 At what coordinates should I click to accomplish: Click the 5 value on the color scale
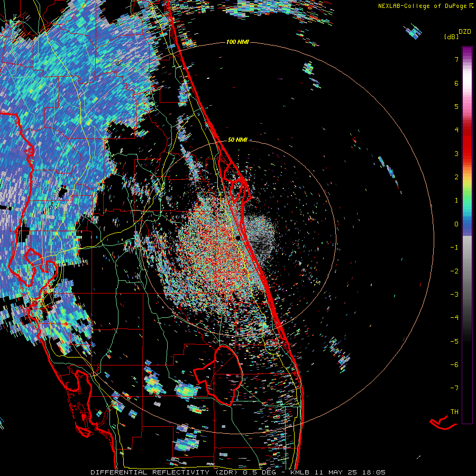(x=456, y=106)
